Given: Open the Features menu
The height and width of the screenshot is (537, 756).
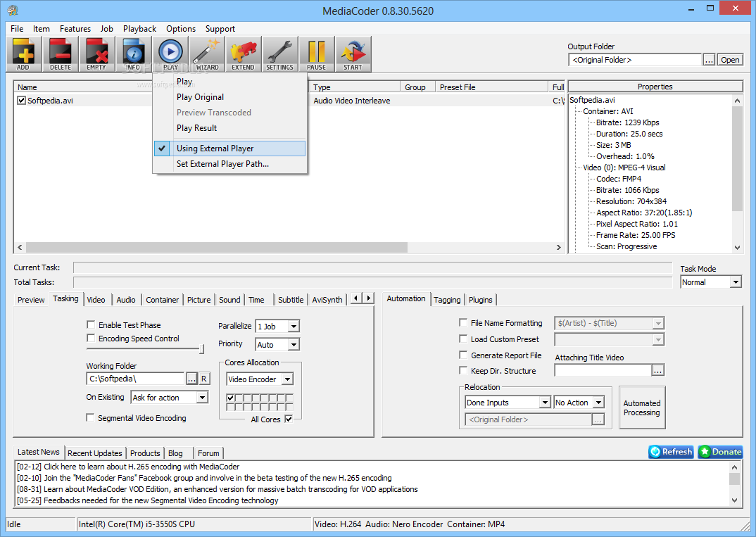Looking at the screenshot, I should [75, 28].
